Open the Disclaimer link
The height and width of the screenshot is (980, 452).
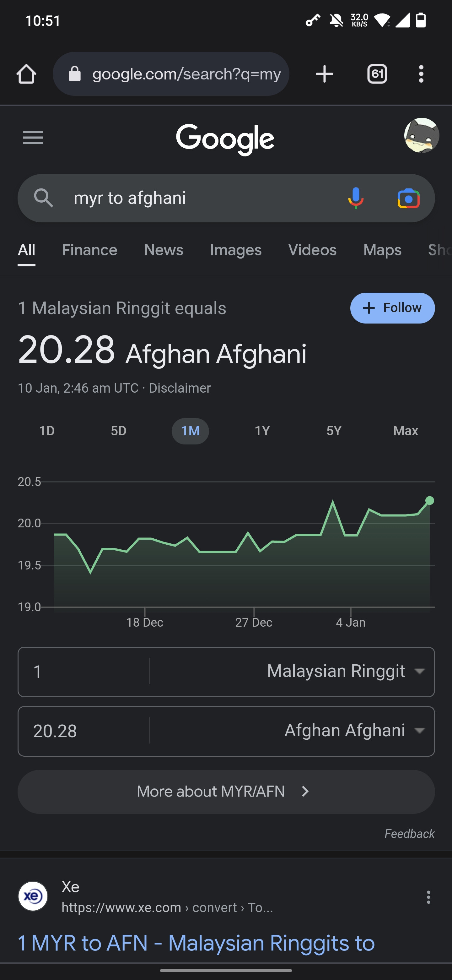[x=180, y=388]
